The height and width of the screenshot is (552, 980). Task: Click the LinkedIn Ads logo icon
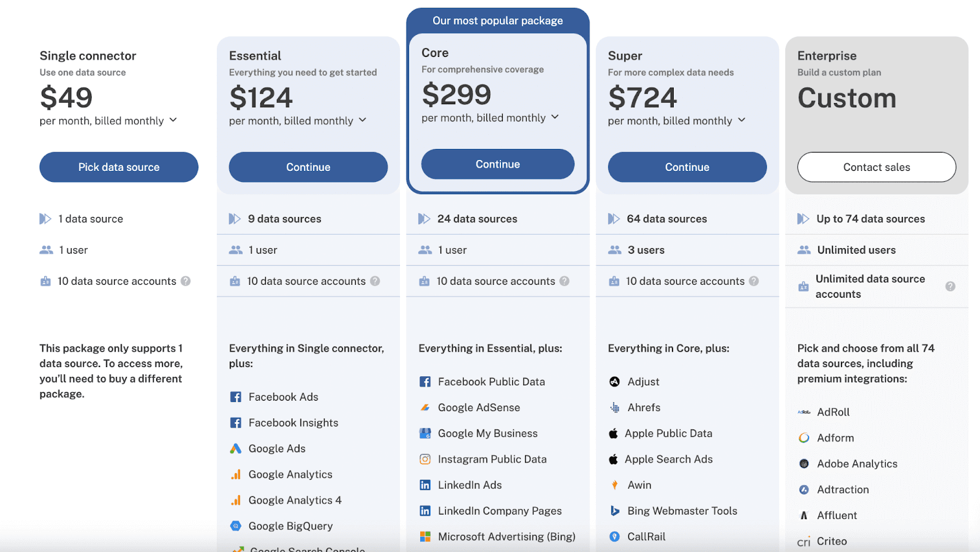coord(424,485)
